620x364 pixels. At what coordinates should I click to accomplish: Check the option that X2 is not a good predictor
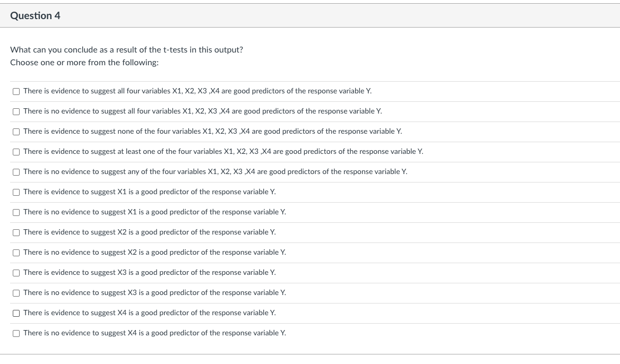16,253
